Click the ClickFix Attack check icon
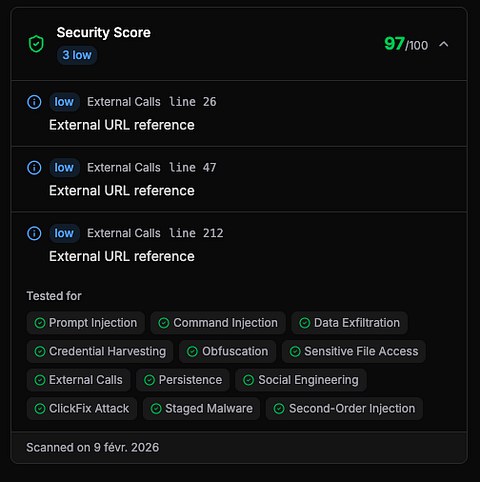Screen dimensions: 480x482 40,409
